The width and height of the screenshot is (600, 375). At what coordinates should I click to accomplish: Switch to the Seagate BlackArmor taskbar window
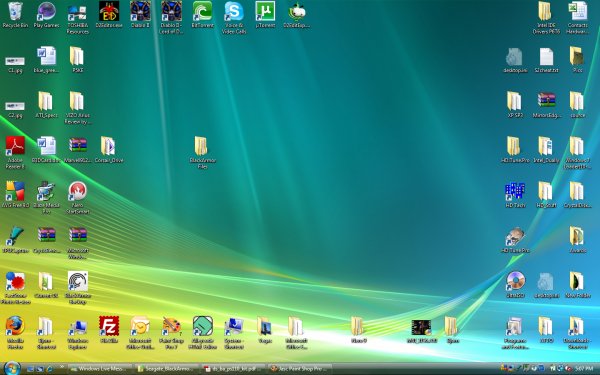tap(166, 369)
